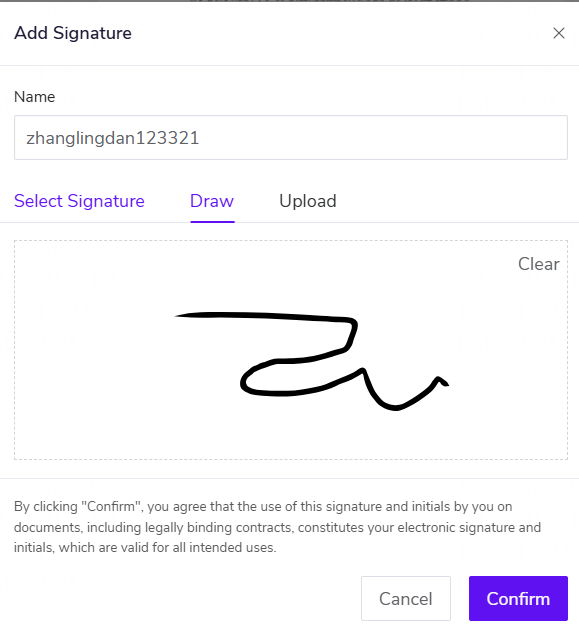Click the legal disclaimer paragraph text
Screen dimensions: 579x633
tap(277, 527)
